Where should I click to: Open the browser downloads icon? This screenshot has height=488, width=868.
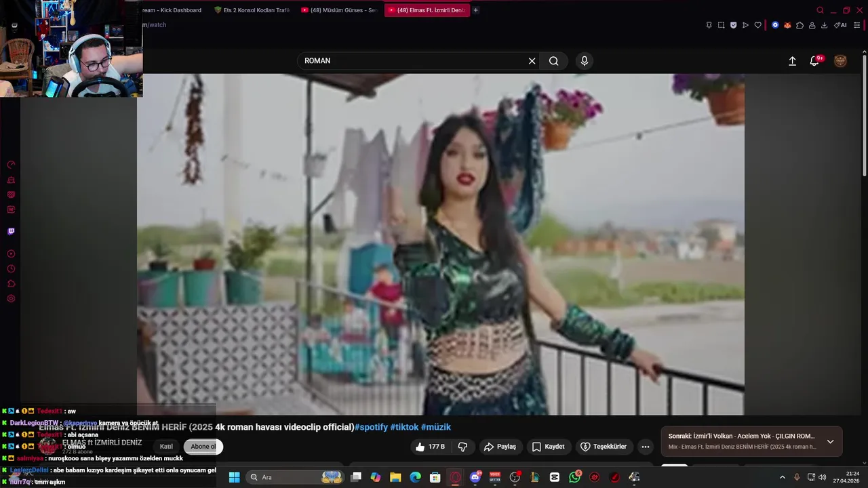click(824, 25)
